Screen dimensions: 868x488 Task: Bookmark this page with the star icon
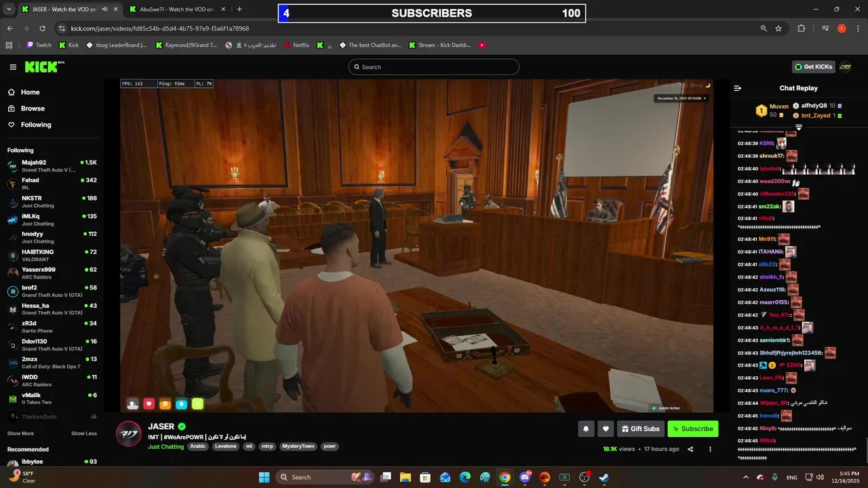click(x=778, y=28)
